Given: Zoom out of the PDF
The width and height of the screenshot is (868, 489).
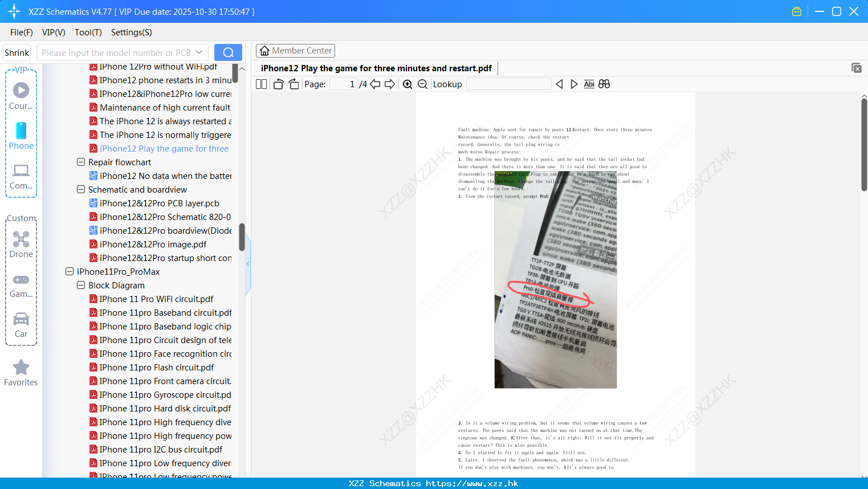Looking at the screenshot, I should [x=423, y=84].
